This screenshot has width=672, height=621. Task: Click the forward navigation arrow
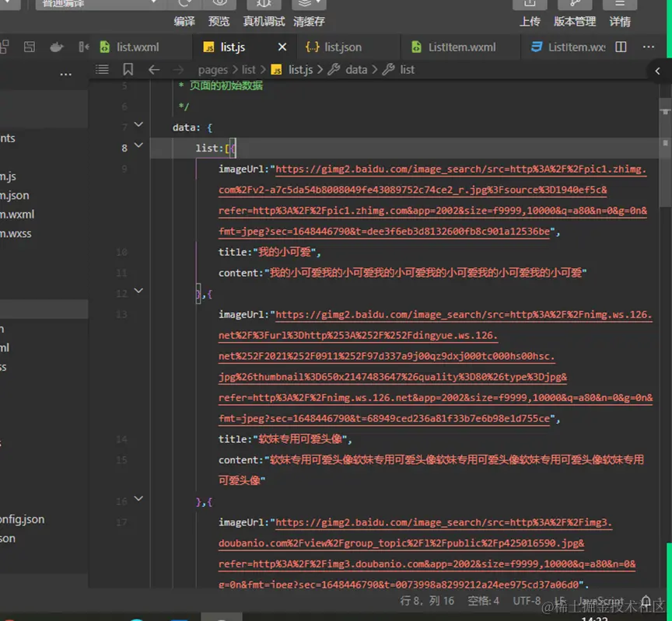(x=178, y=69)
